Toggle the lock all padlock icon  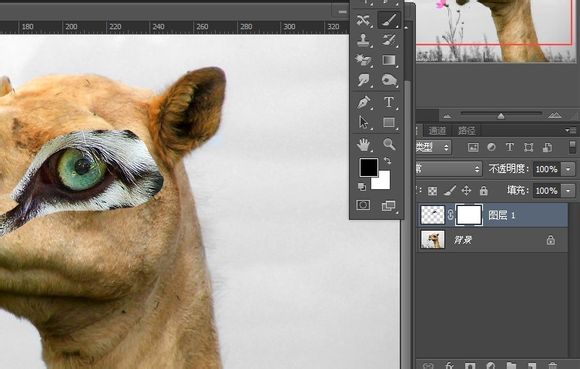(x=483, y=191)
